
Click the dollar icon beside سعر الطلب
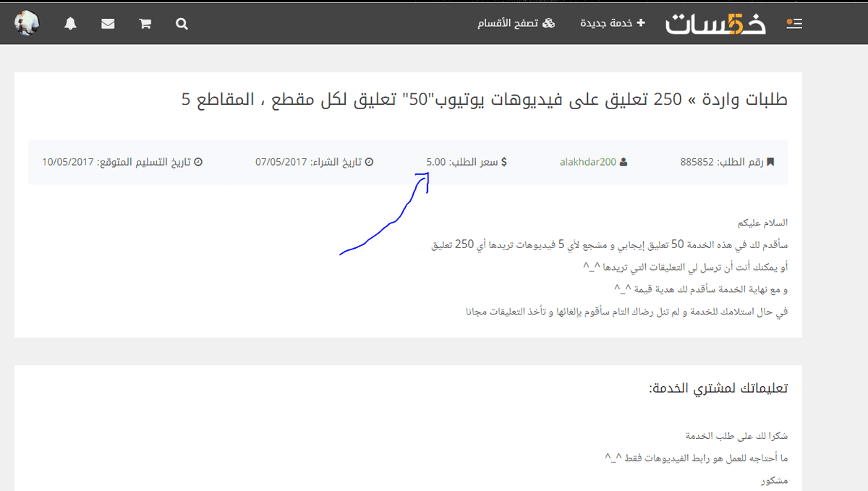click(503, 162)
